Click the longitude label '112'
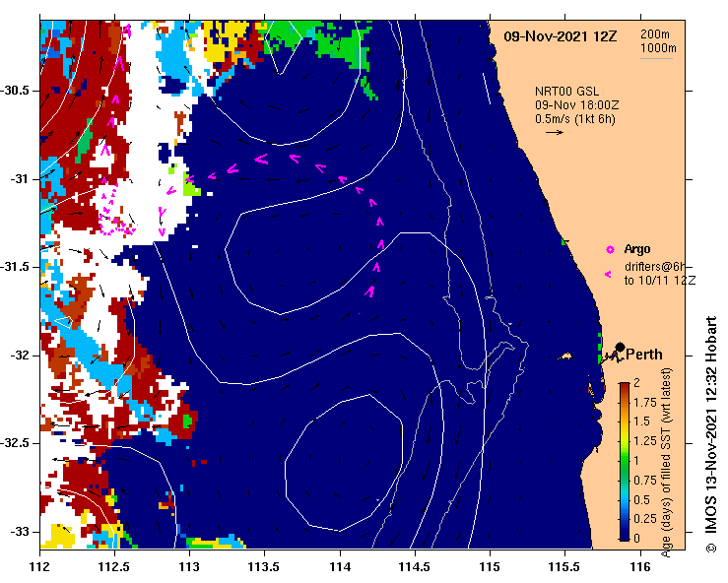The width and height of the screenshot is (728, 583). pos(40,567)
